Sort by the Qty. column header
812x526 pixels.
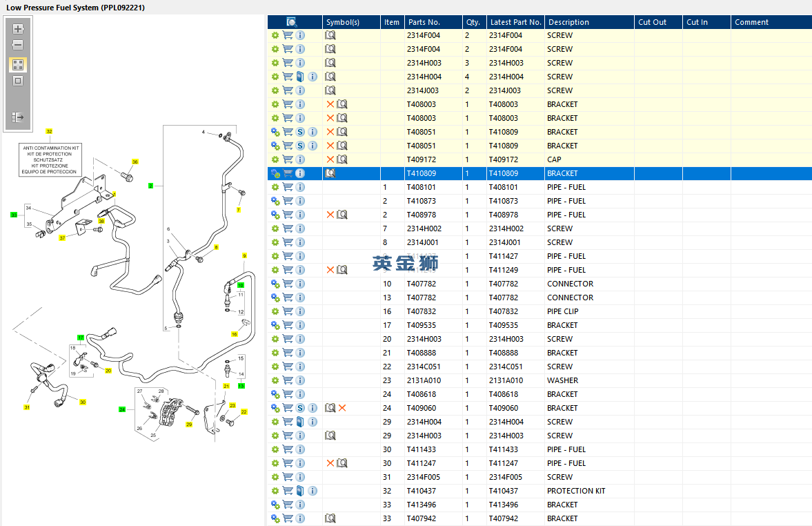click(x=475, y=22)
